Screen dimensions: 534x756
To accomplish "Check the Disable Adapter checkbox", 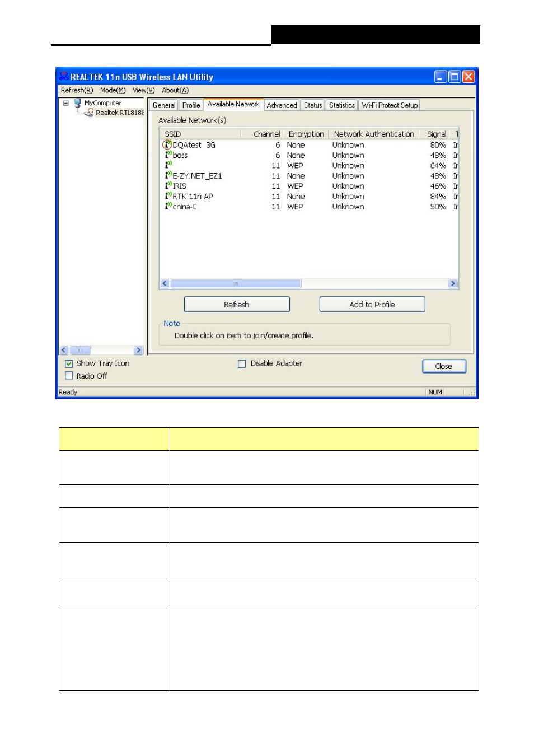I will point(242,364).
